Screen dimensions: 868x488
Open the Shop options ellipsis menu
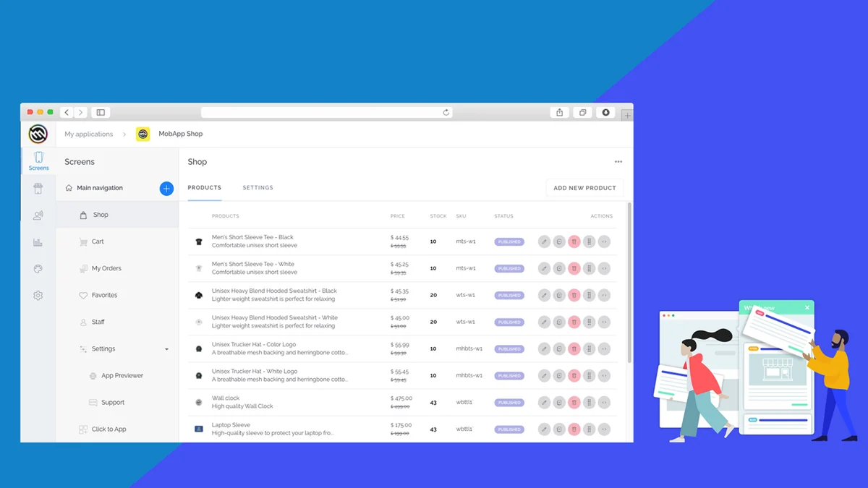tap(618, 161)
